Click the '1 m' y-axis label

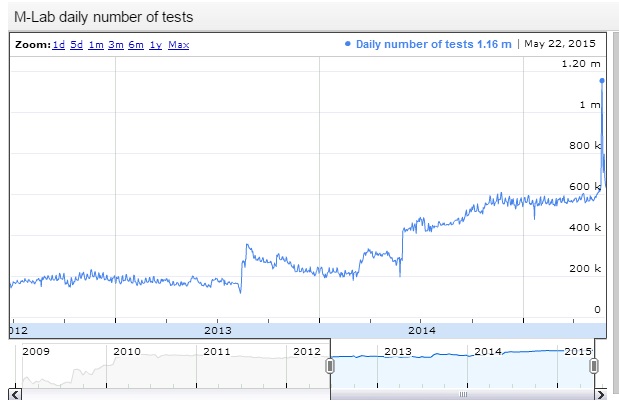(x=590, y=105)
